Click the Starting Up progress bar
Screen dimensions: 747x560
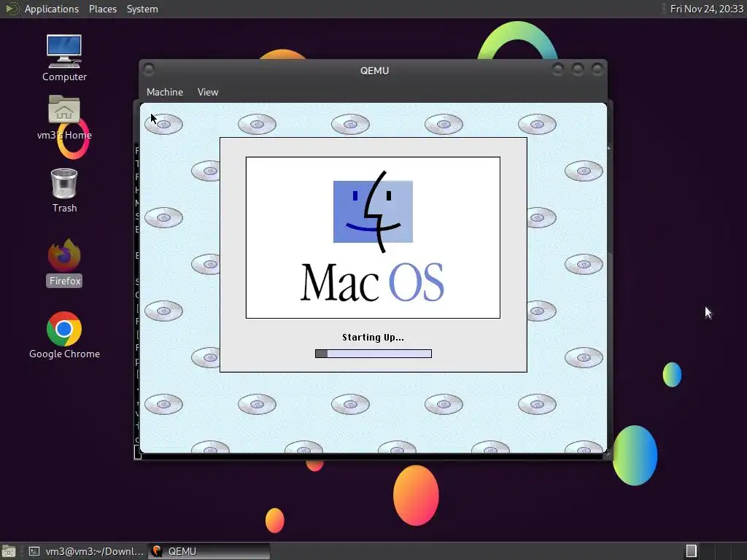[373, 354]
